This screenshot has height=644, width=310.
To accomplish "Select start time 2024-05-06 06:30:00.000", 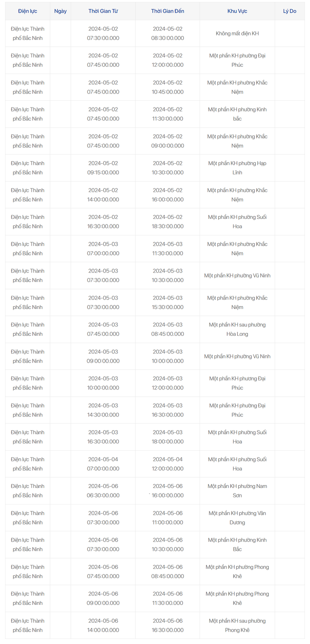I will (x=103, y=491).
